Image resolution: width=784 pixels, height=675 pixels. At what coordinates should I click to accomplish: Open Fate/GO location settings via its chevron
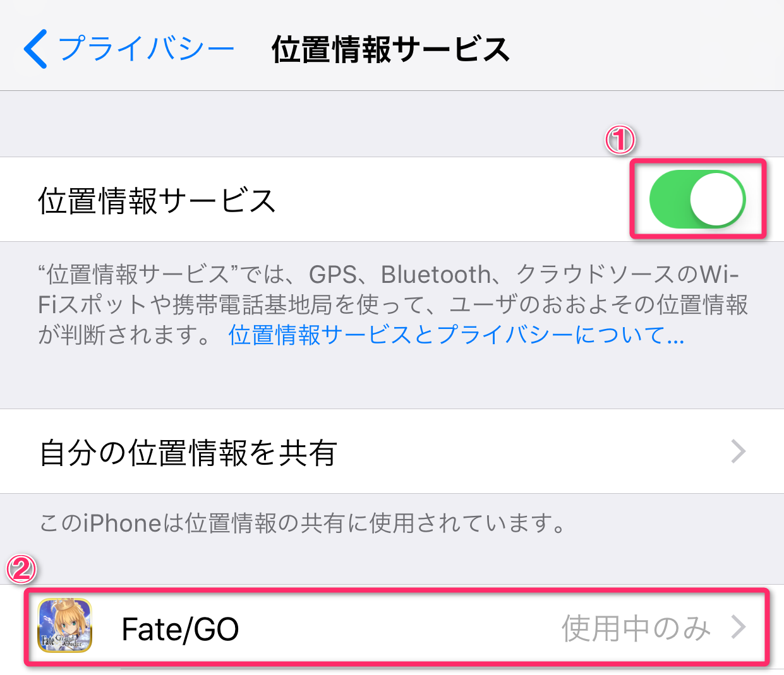point(738,627)
